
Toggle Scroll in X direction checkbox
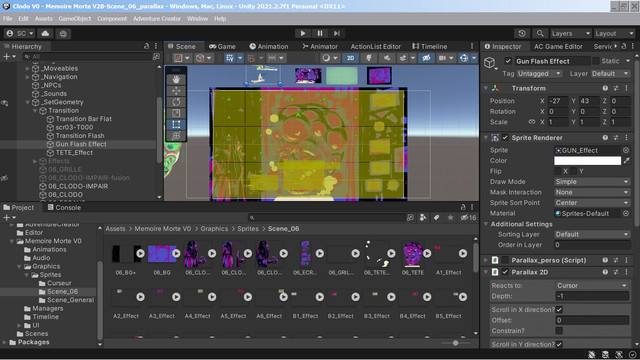coord(559,310)
